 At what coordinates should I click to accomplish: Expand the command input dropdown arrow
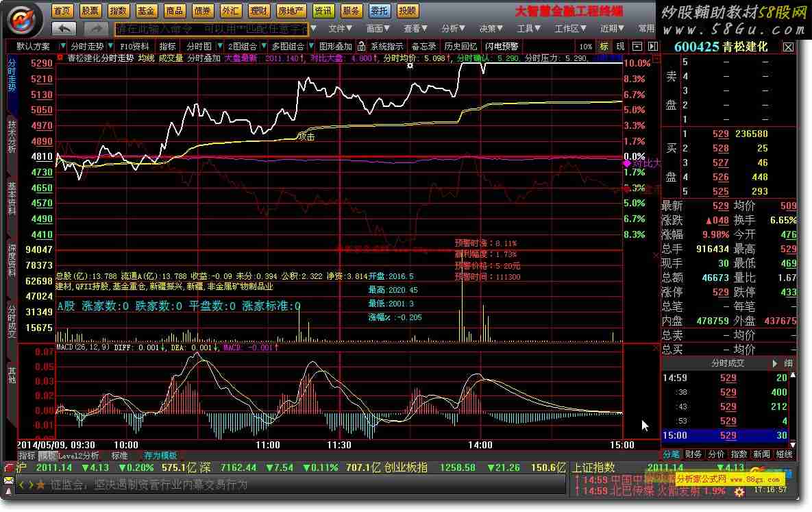(313, 29)
